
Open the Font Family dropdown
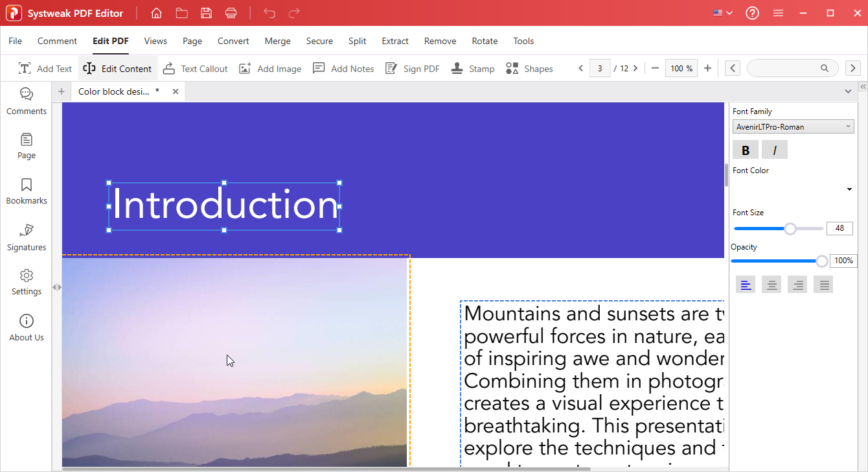(793, 126)
